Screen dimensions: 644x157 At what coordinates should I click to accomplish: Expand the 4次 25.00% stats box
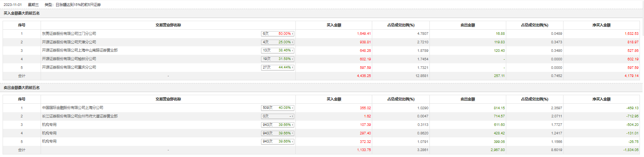278,42
